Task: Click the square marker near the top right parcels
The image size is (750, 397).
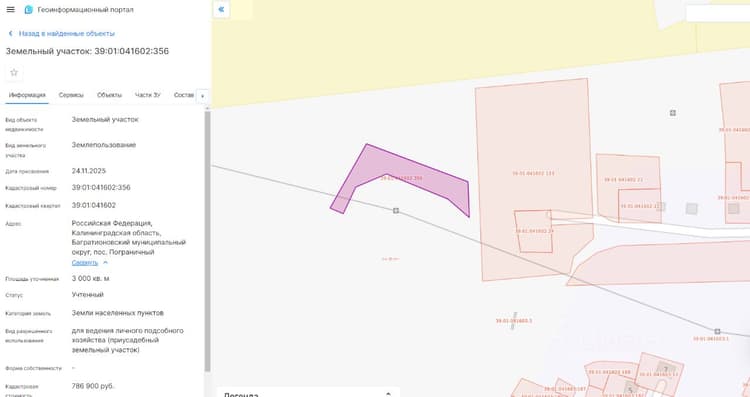Action: [x=673, y=113]
